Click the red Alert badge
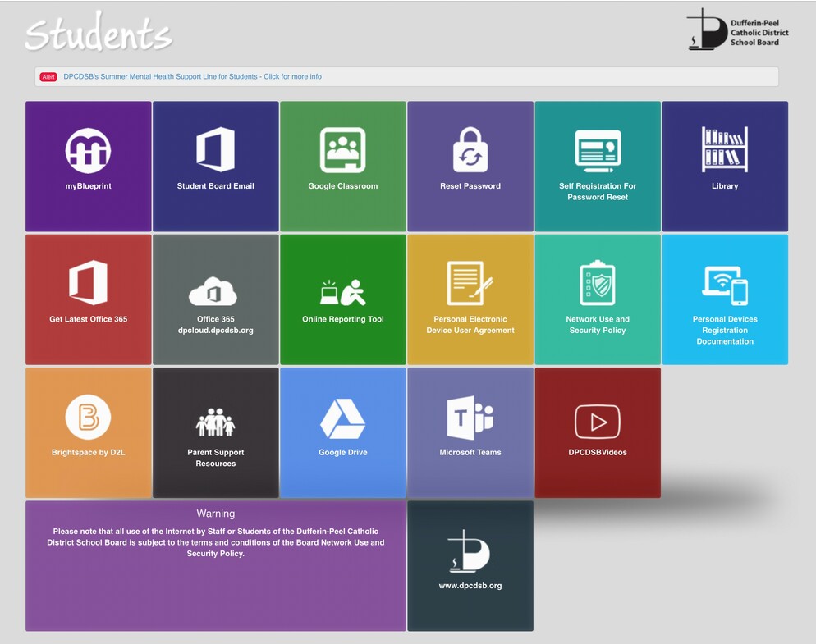This screenshot has height=644, width=816. [x=48, y=77]
